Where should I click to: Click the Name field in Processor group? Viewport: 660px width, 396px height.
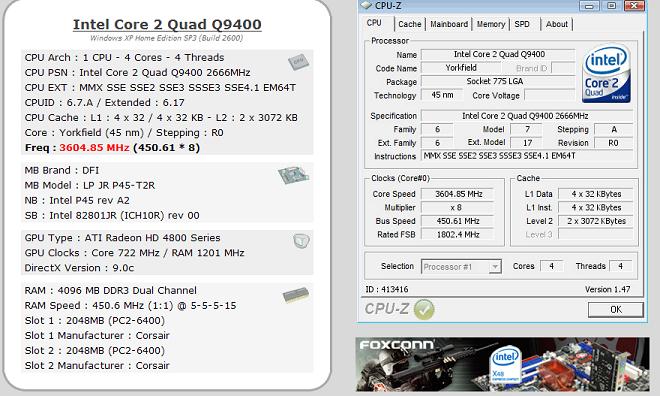click(498, 54)
